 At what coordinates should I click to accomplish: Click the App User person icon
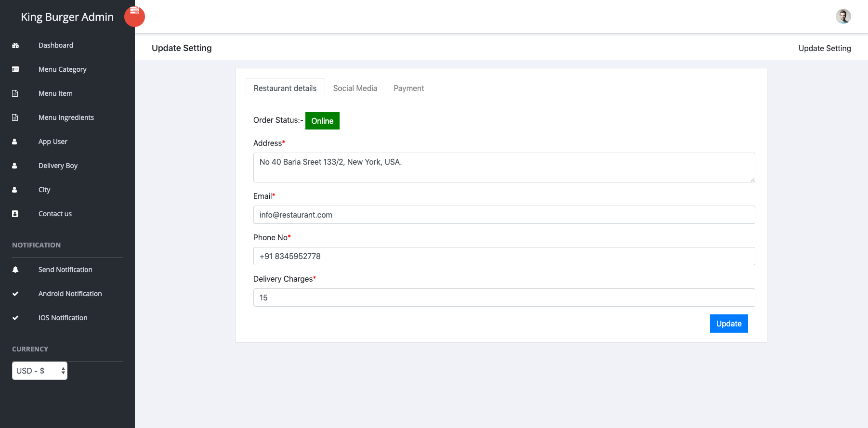pyautogui.click(x=14, y=142)
